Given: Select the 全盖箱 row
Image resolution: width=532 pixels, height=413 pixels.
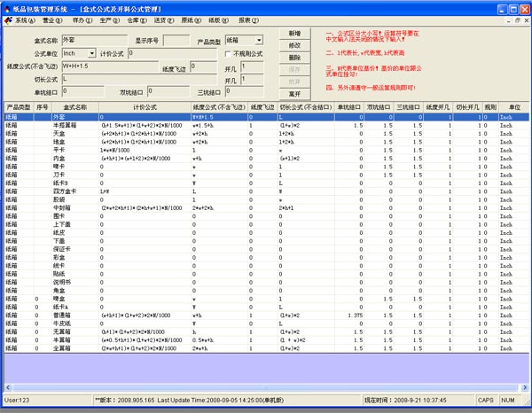Looking at the screenshot, I should coord(267,348).
